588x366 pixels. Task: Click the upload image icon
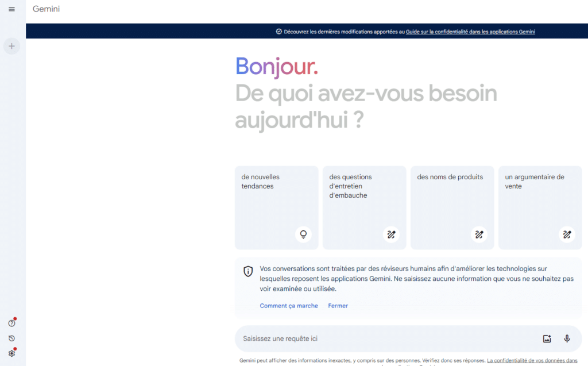[x=547, y=338]
